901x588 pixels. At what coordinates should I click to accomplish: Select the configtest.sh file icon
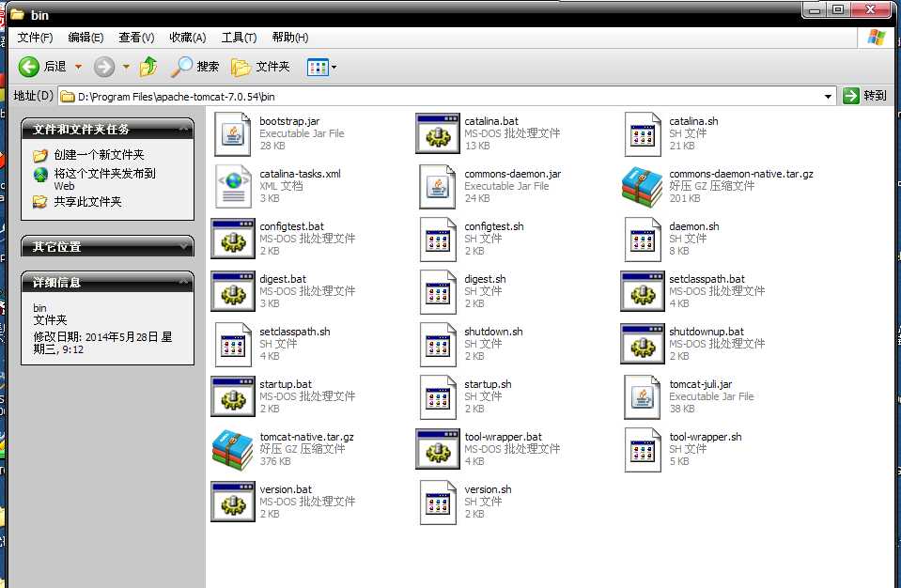click(438, 239)
